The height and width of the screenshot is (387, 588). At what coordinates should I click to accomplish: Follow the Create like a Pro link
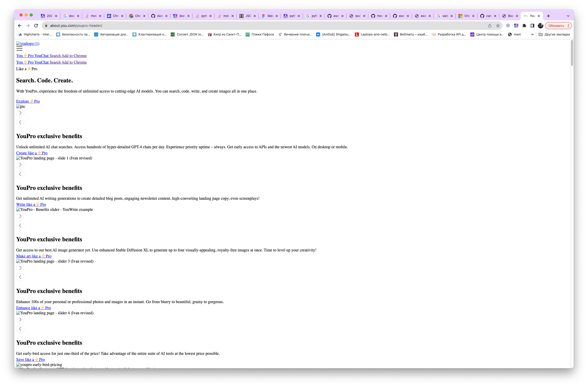pos(32,153)
